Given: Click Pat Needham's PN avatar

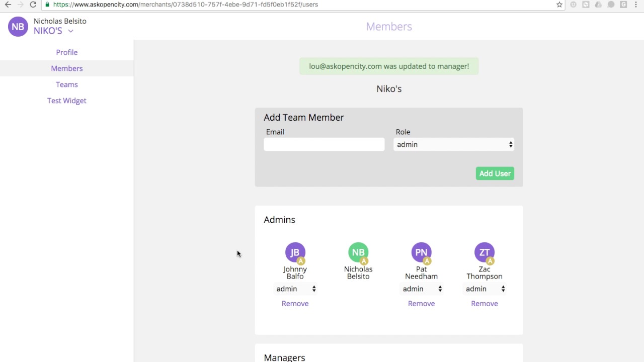Looking at the screenshot, I should pyautogui.click(x=422, y=252).
